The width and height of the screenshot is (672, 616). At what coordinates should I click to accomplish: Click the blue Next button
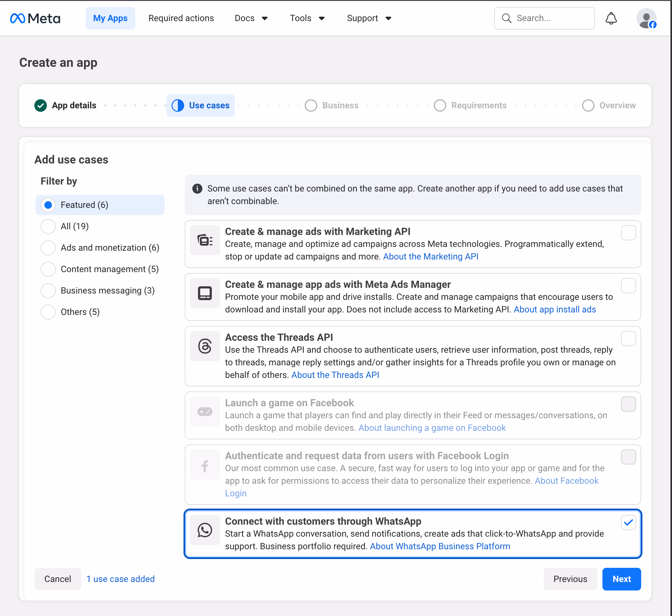pyautogui.click(x=621, y=579)
